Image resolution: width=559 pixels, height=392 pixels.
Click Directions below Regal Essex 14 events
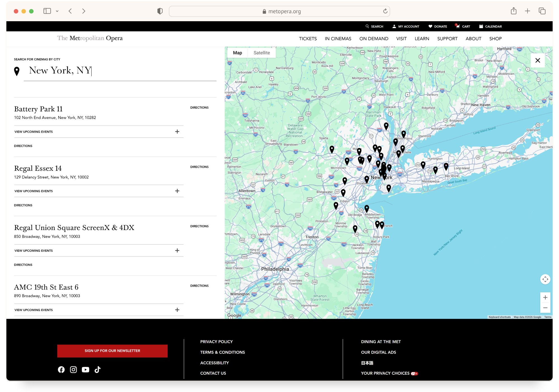click(23, 205)
